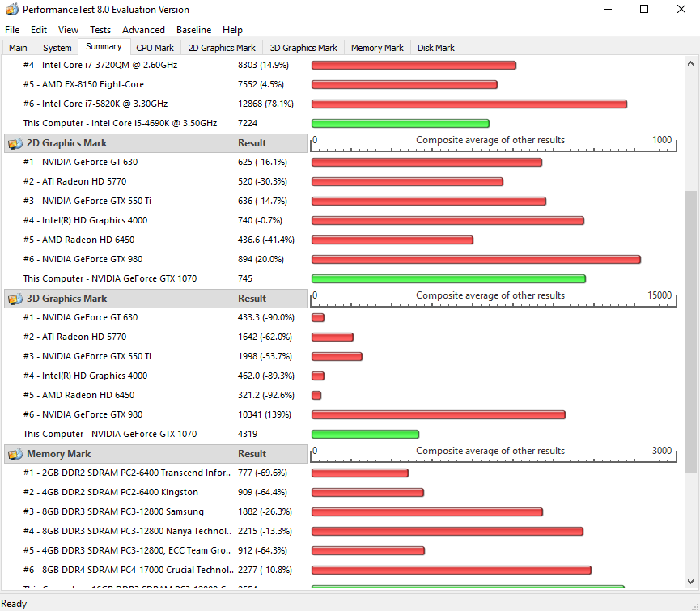Viewport: 700px width, 611px height.
Task: Click result value '7224'
Action: [x=248, y=123]
